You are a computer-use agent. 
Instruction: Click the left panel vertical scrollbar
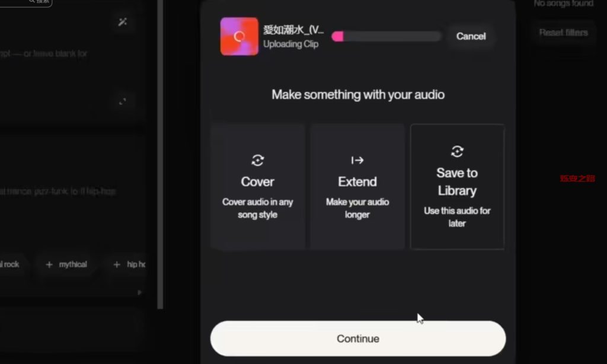[160, 155]
